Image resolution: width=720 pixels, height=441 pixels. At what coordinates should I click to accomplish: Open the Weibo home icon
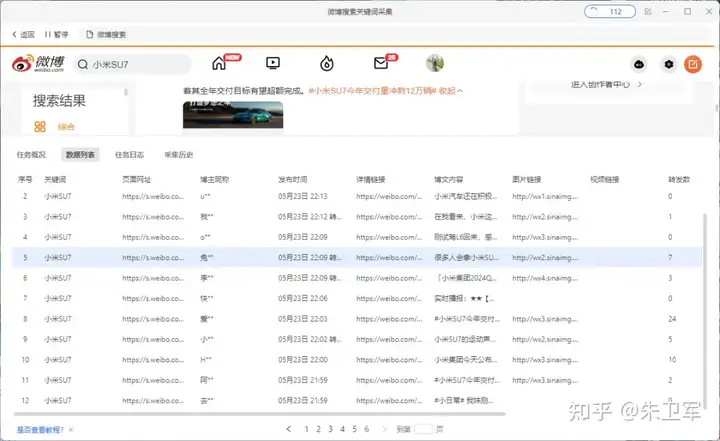point(219,63)
